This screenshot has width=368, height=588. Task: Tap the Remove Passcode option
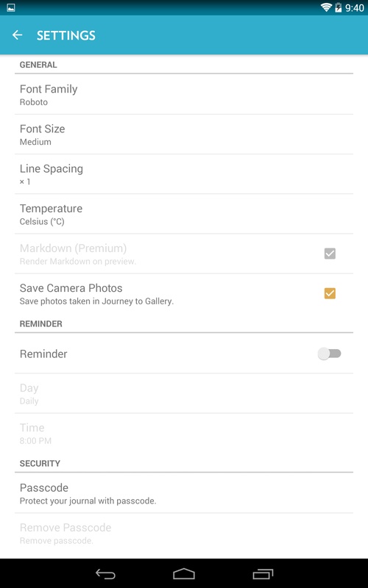[184, 534]
